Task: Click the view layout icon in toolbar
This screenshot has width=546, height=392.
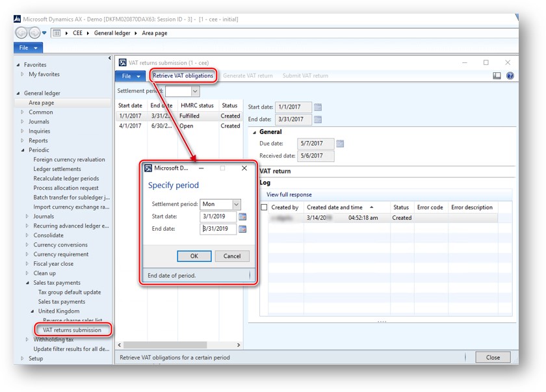Action: 497,75
